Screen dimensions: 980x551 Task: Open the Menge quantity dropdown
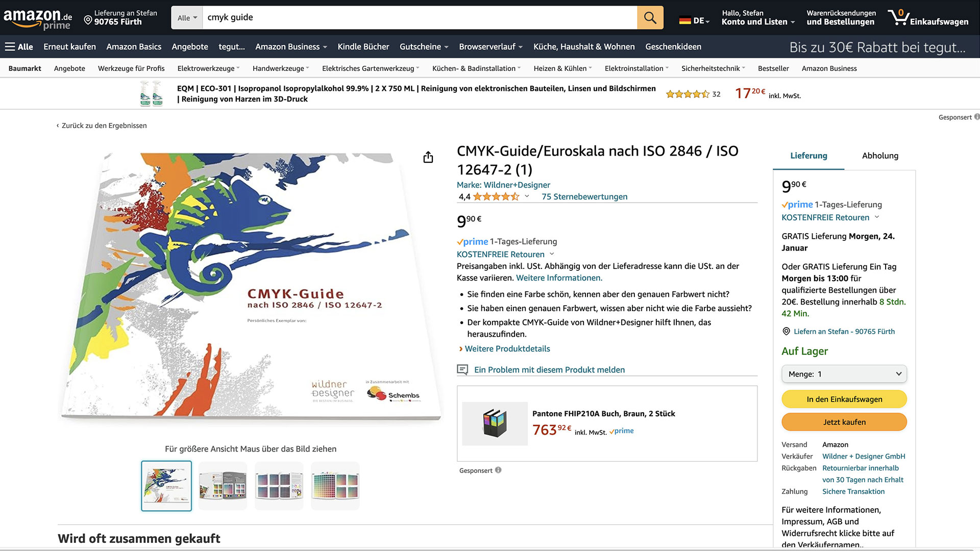(843, 374)
